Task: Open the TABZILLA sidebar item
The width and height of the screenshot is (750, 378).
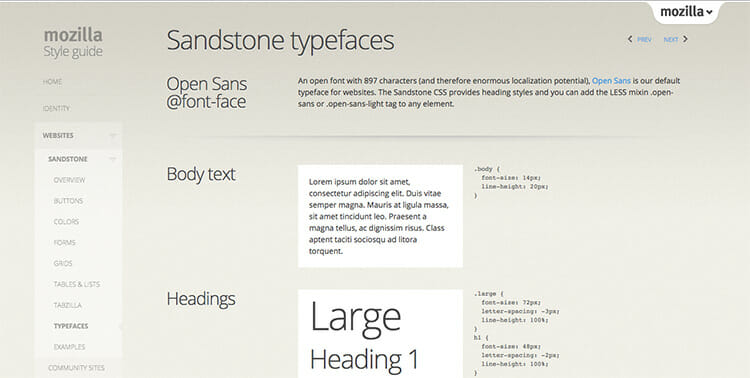Action: click(x=67, y=305)
